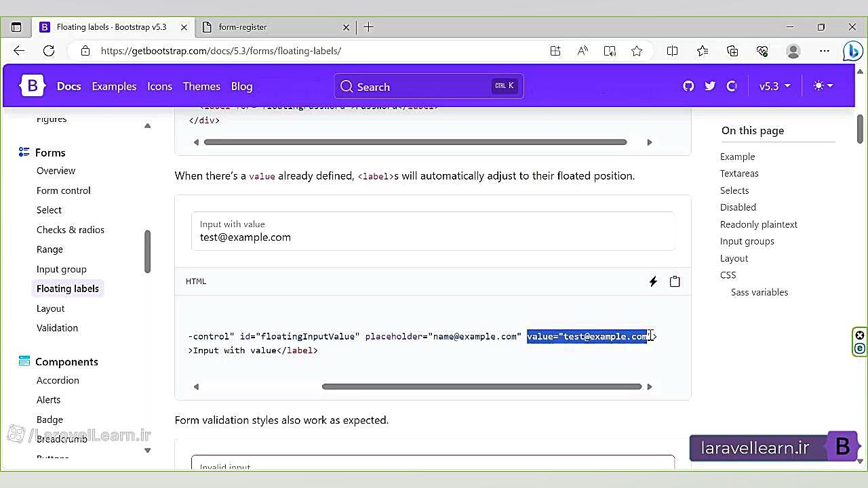Viewport: 868px width, 488px height.
Task: Jump to Sass variables section
Action: [x=759, y=292]
